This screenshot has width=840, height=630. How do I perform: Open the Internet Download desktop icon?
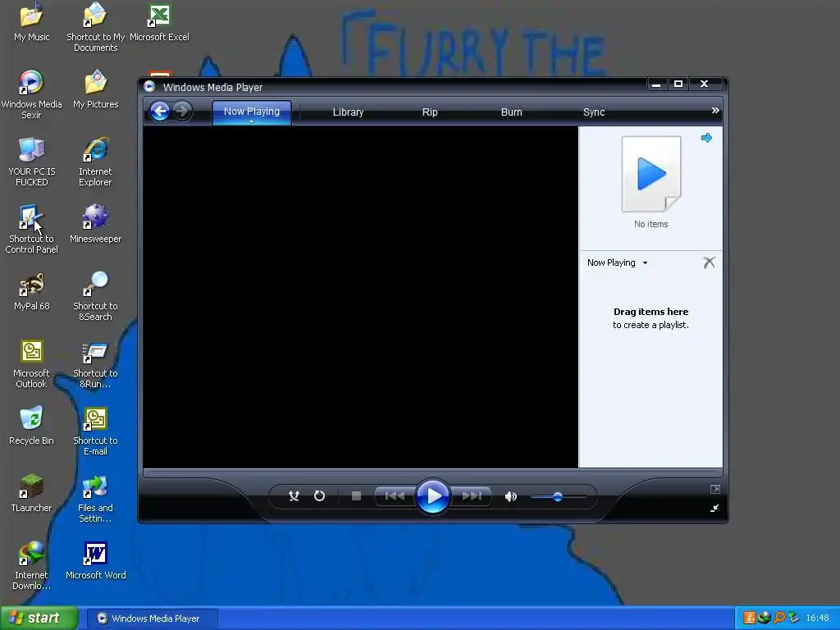(31, 566)
